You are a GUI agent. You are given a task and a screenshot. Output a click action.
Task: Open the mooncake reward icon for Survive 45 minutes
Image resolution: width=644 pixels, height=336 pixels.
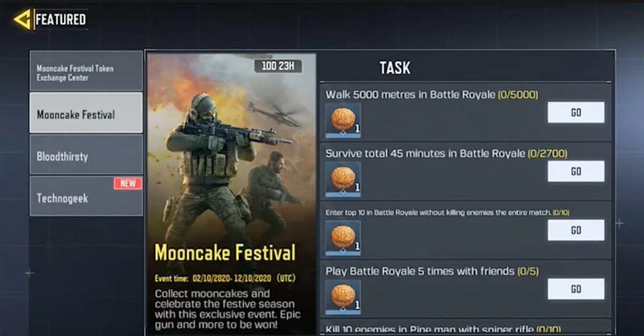(x=343, y=180)
